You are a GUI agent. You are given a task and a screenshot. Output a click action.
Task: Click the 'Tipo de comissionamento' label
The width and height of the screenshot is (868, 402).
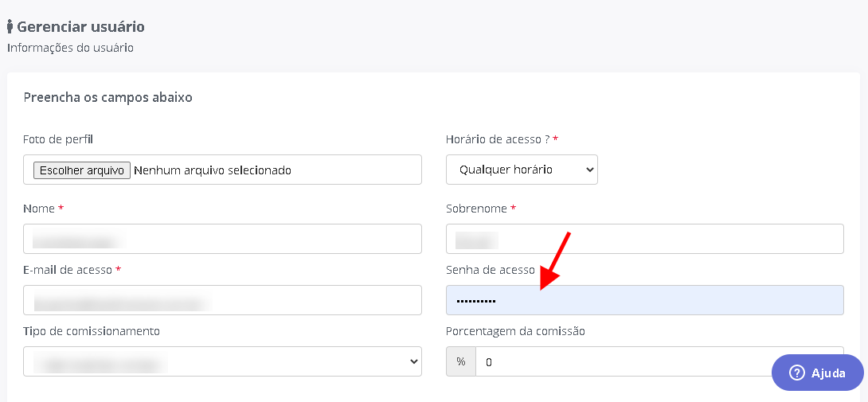pos(92,331)
